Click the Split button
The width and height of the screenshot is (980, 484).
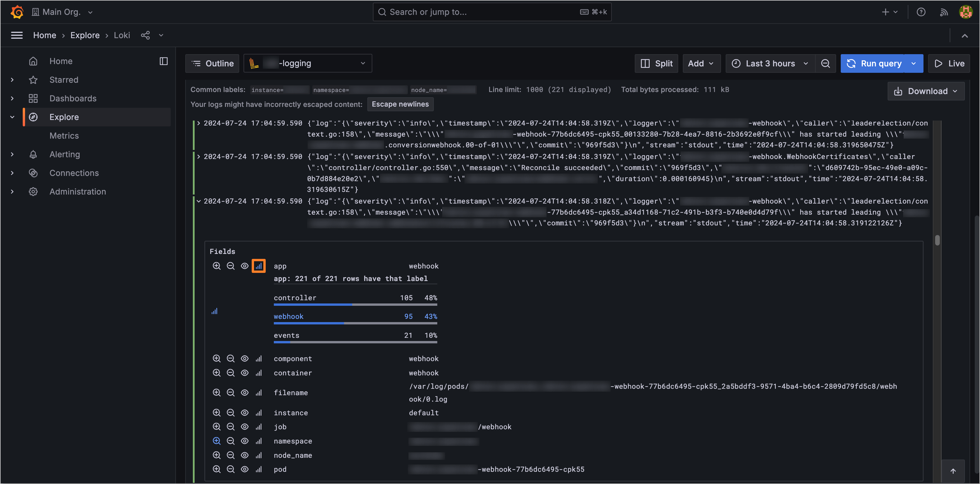click(x=656, y=63)
